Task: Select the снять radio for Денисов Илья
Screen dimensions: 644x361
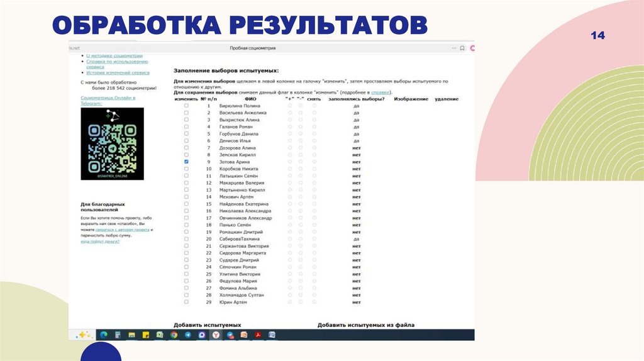Action: pyautogui.click(x=314, y=140)
